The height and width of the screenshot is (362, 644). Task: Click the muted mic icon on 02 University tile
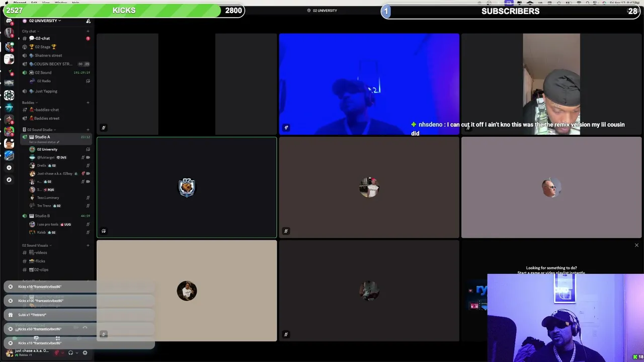coord(104,231)
